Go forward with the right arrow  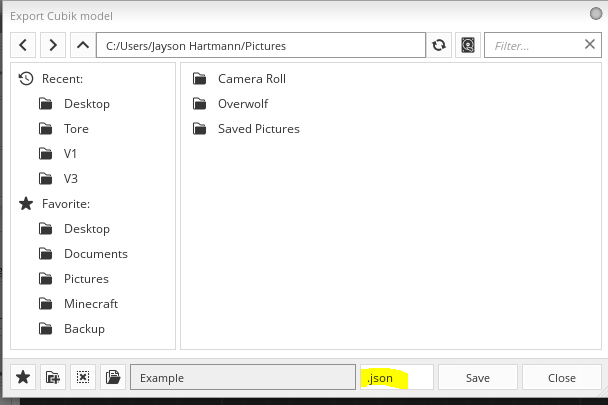pos(53,45)
